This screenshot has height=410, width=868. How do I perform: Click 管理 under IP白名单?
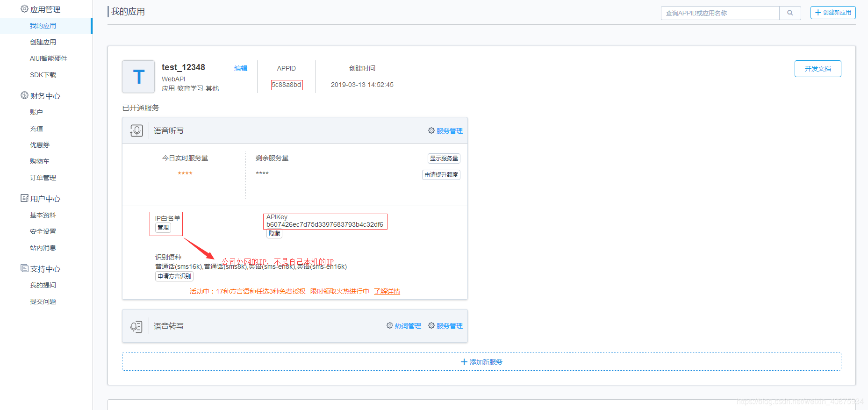[x=163, y=228]
